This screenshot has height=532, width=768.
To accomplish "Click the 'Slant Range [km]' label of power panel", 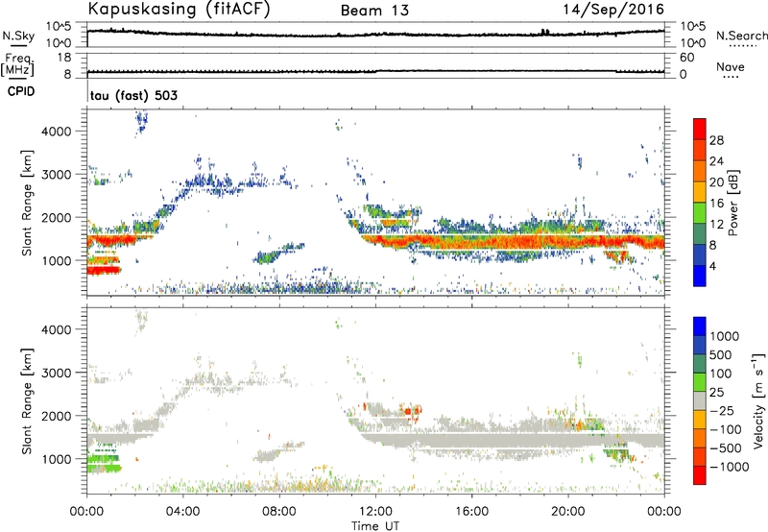I will pyautogui.click(x=26, y=203).
